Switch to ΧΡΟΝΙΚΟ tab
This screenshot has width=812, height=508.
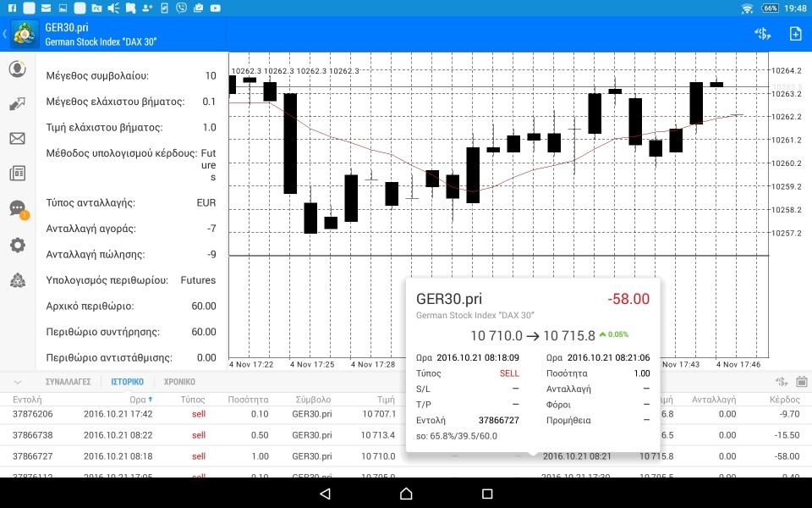(179, 382)
